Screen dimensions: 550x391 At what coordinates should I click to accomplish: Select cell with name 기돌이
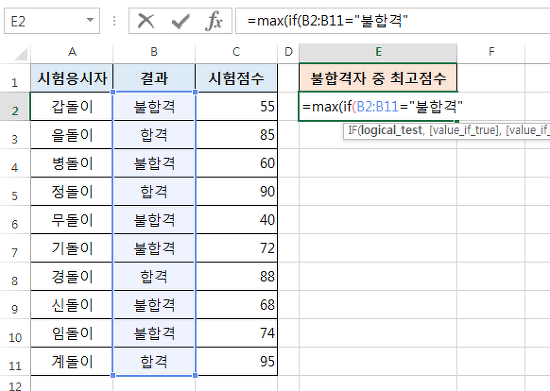[x=72, y=248]
